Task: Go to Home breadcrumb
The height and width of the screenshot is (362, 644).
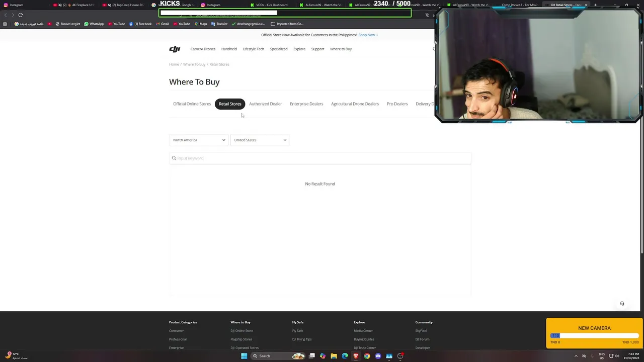Action: click(174, 64)
